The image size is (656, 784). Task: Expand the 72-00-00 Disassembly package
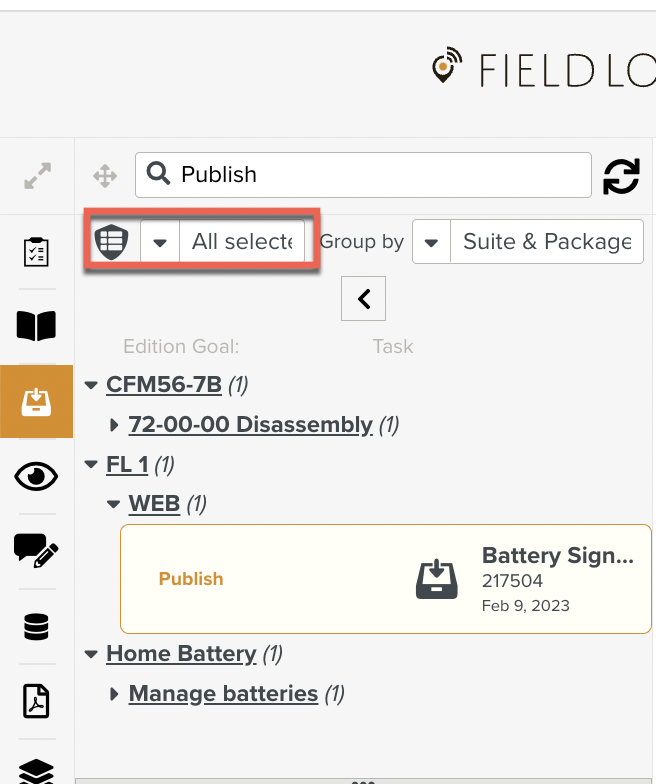click(x=115, y=426)
